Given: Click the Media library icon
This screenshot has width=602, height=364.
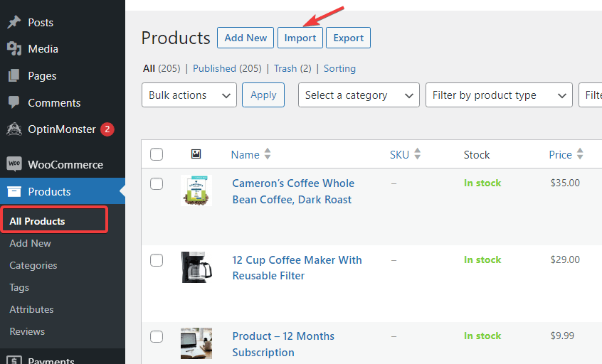Looking at the screenshot, I should [x=14, y=49].
